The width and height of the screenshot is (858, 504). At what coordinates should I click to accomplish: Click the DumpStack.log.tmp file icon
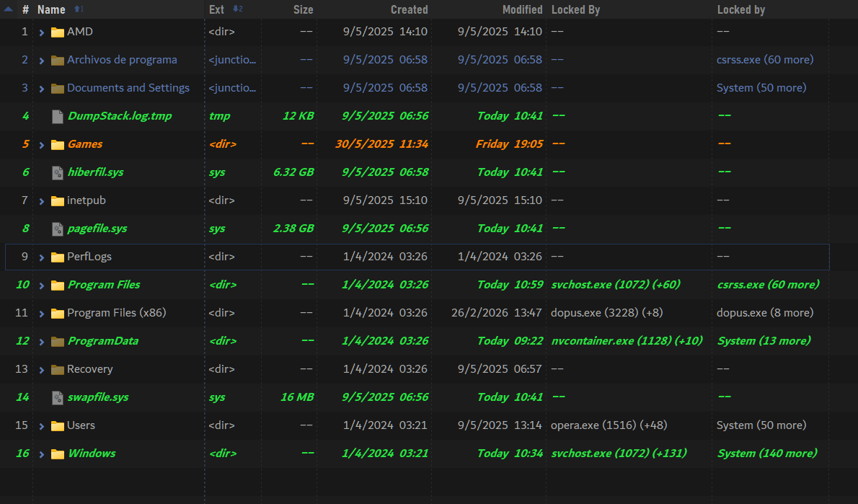[x=58, y=116]
